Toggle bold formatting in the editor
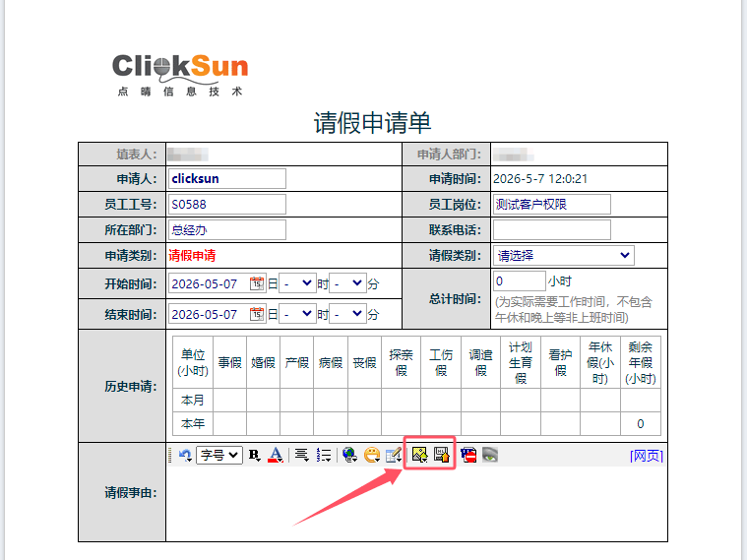Viewport: 747px width, 560px height. (254, 455)
